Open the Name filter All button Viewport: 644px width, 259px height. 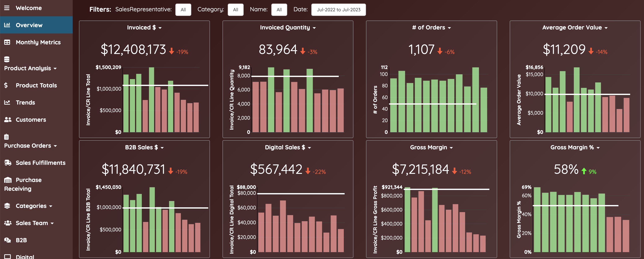[x=279, y=10]
